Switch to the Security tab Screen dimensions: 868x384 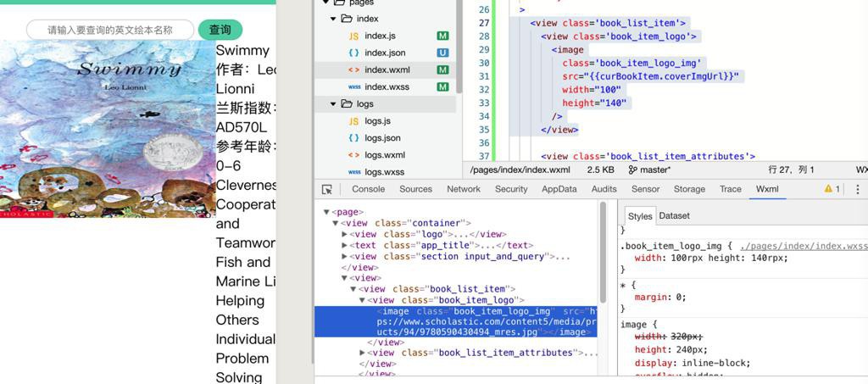click(x=511, y=189)
